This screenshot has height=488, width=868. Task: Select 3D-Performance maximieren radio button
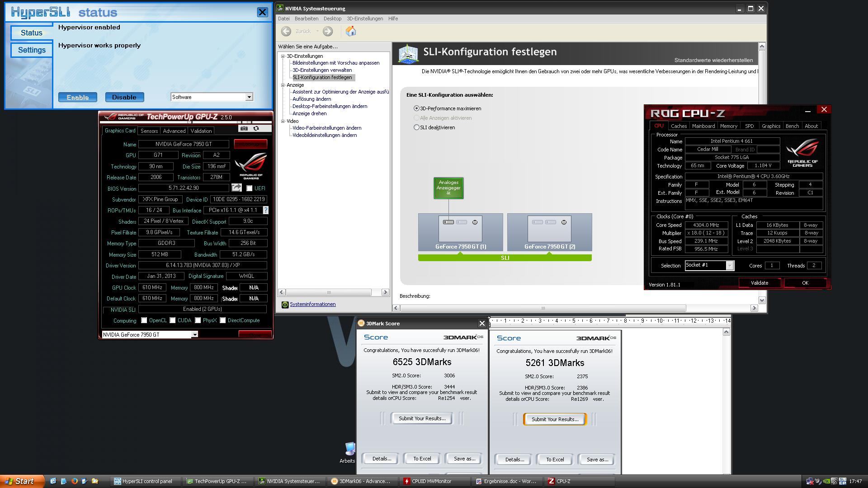click(416, 108)
